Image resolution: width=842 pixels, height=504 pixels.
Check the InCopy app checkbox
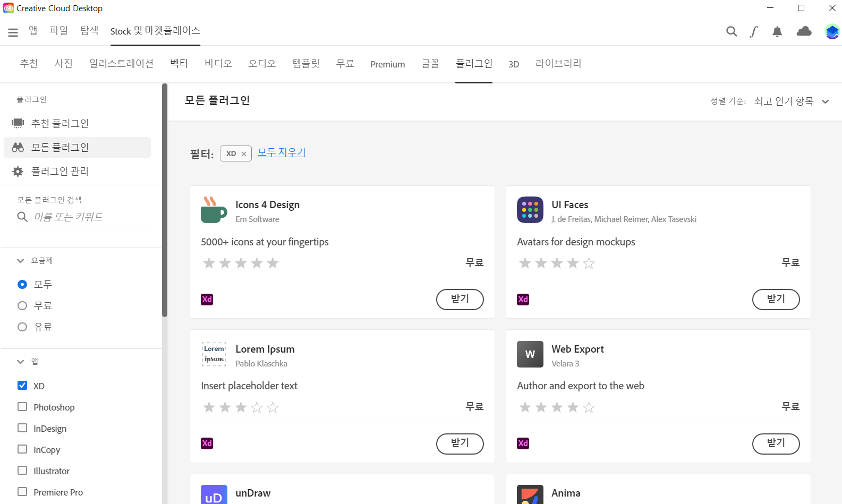pyautogui.click(x=22, y=449)
